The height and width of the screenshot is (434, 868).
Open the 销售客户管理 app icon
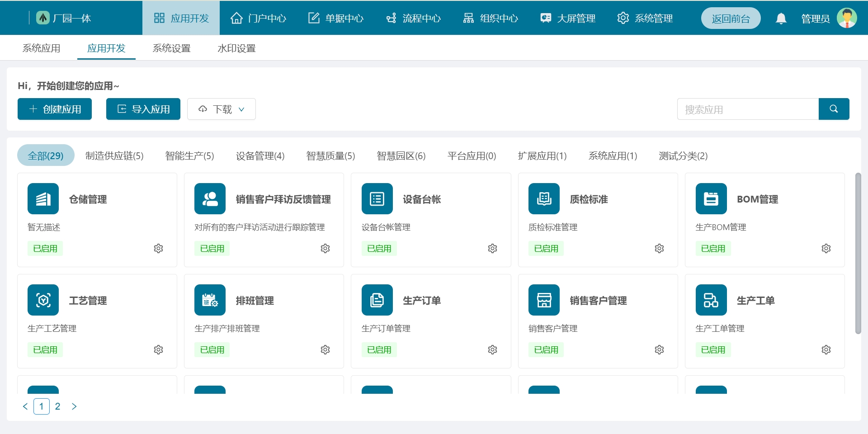click(x=544, y=300)
